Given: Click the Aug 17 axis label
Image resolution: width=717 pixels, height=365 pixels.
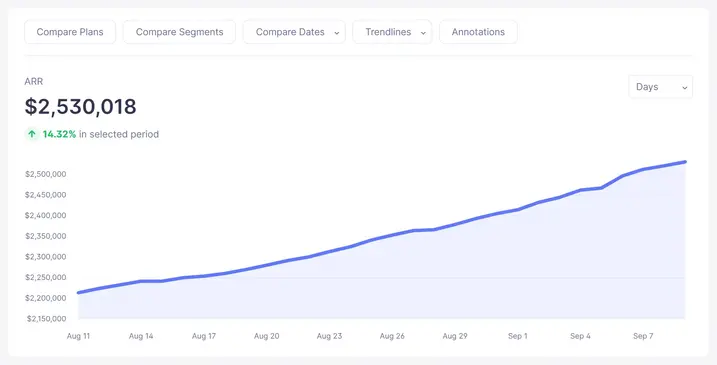Looking at the screenshot, I should [x=203, y=336].
